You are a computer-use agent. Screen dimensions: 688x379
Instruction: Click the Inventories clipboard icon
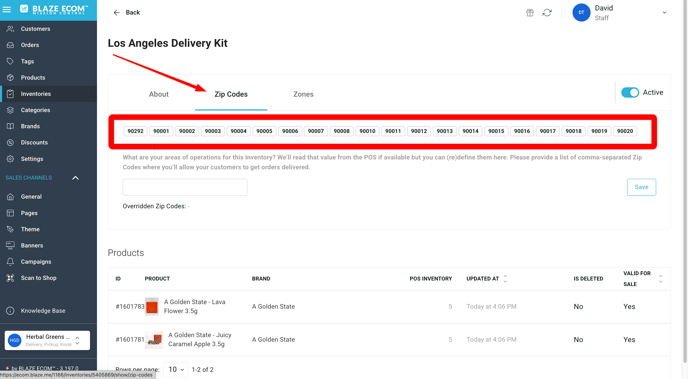tap(10, 94)
